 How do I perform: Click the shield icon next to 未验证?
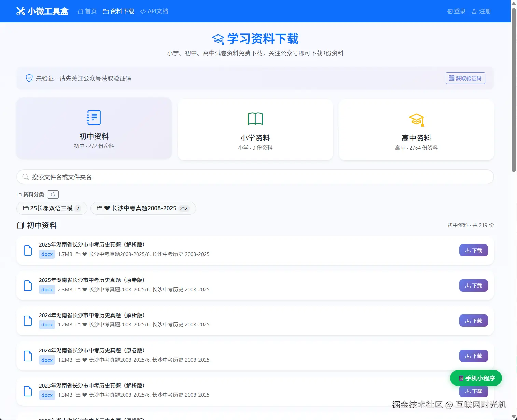point(29,78)
